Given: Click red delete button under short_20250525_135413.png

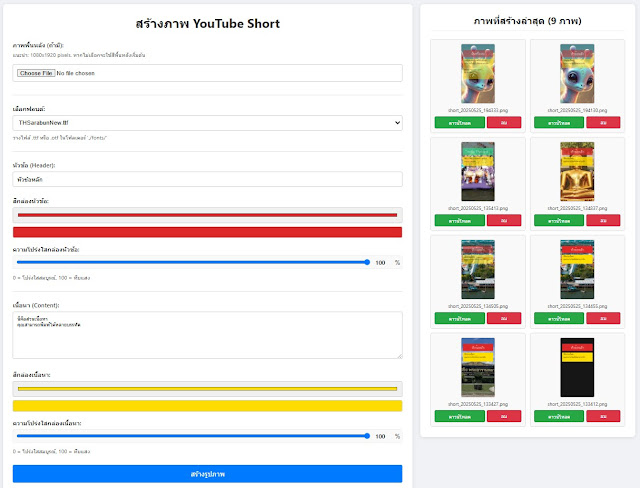Looking at the screenshot, I should click(x=503, y=220).
